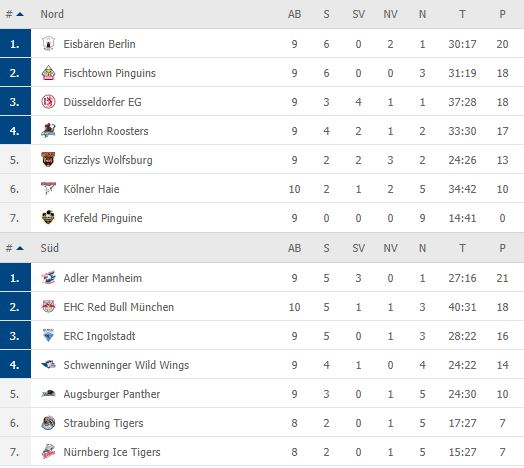Click the Adler Mannheim team logo
524x468 pixels.
[48, 278]
